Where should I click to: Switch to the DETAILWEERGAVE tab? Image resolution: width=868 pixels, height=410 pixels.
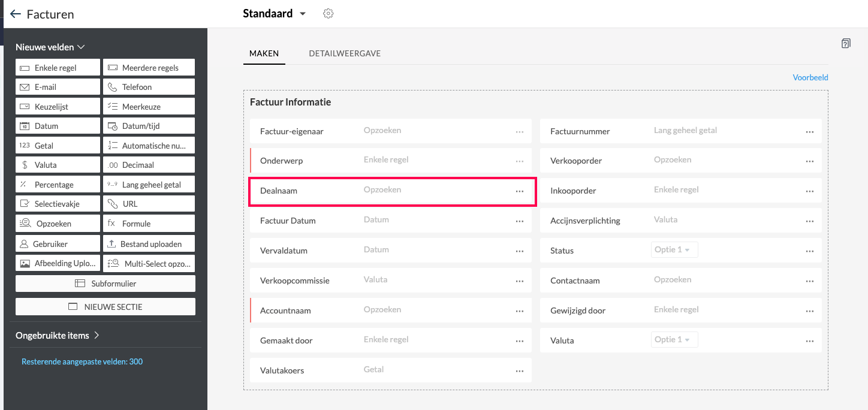[x=345, y=53]
